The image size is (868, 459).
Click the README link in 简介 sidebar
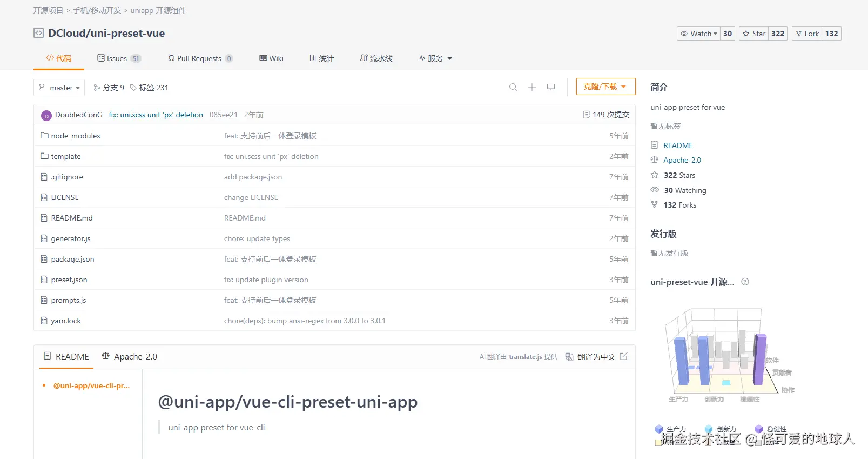[678, 145]
